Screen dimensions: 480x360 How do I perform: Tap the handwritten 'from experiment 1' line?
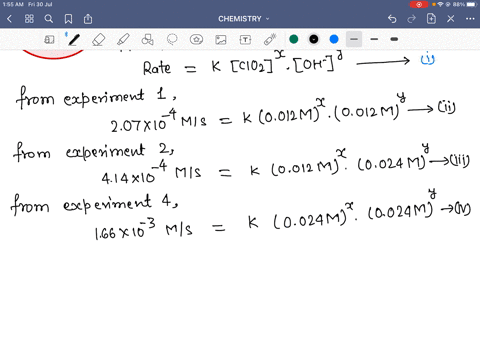pyautogui.click(x=95, y=97)
